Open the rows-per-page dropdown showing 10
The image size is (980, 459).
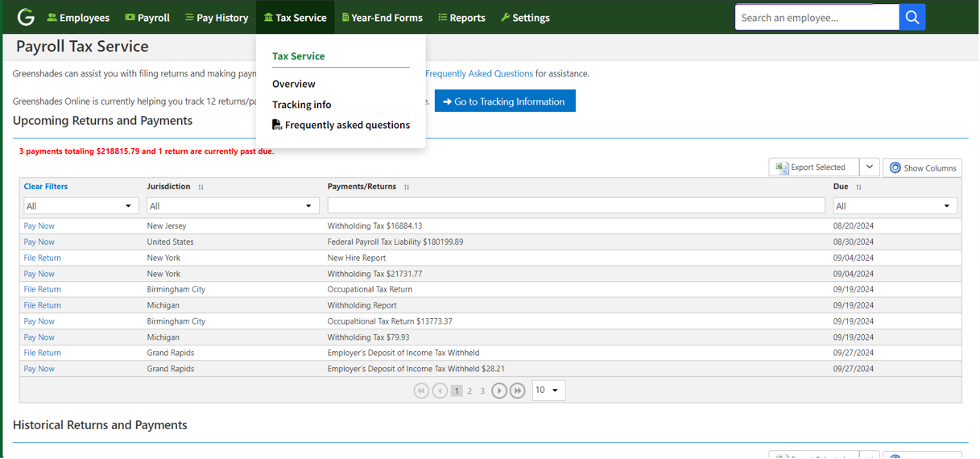548,391
